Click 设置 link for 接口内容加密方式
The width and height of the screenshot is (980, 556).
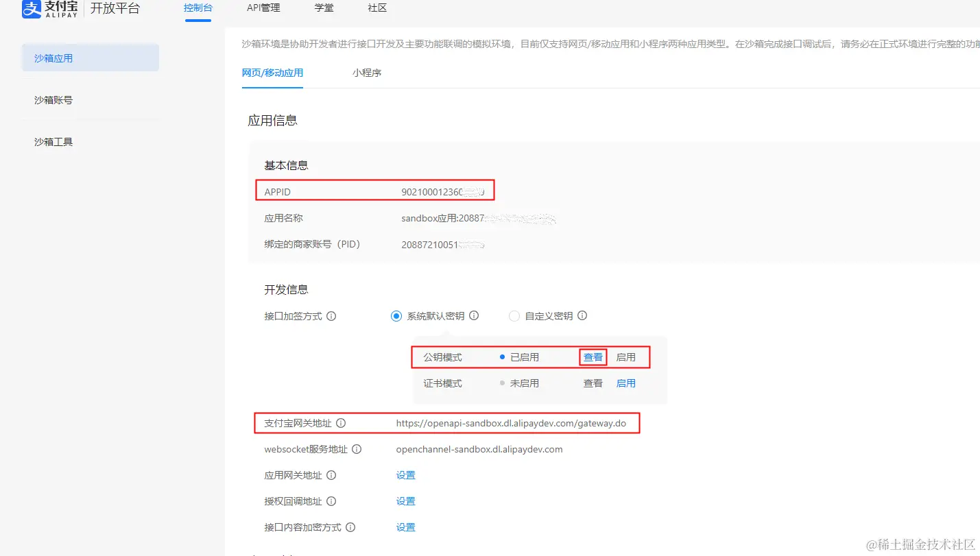pyautogui.click(x=406, y=527)
